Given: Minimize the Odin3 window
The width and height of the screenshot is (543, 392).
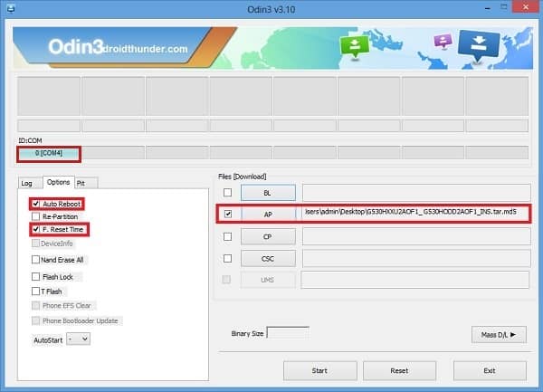Looking at the screenshot, I should (x=488, y=7).
